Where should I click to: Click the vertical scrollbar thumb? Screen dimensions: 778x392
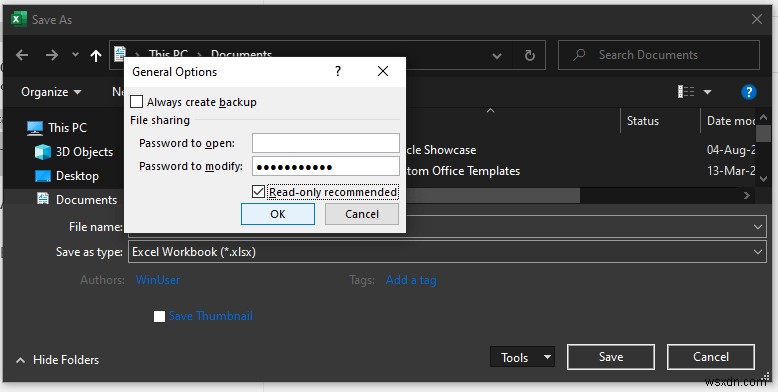tap(764, 133)
